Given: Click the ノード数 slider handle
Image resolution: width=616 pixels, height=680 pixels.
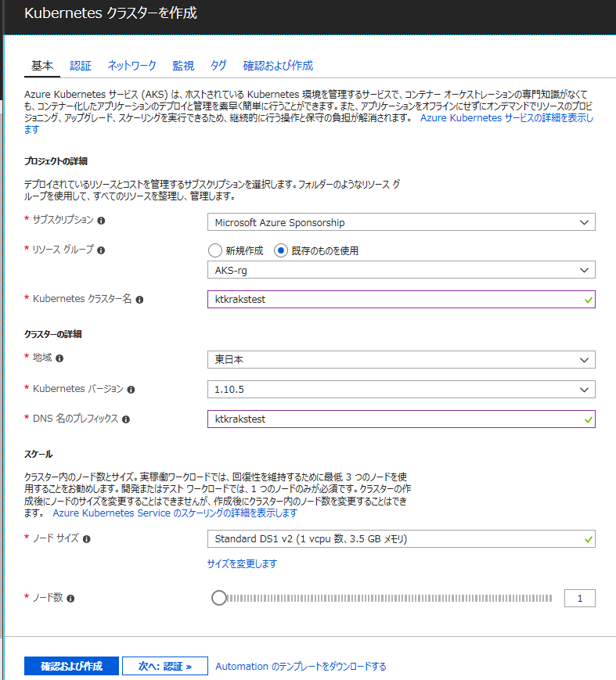Looking at the screenshot, I should point(219,598).
